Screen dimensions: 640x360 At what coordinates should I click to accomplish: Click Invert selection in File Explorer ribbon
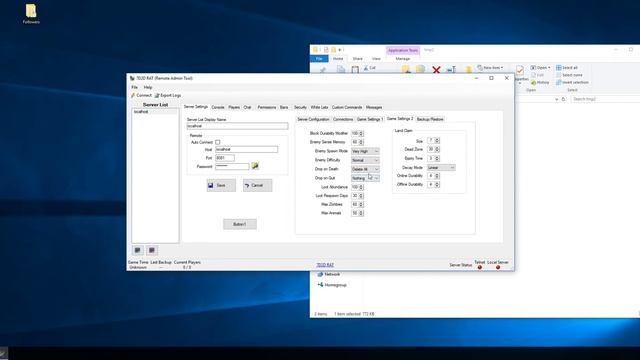572,82
